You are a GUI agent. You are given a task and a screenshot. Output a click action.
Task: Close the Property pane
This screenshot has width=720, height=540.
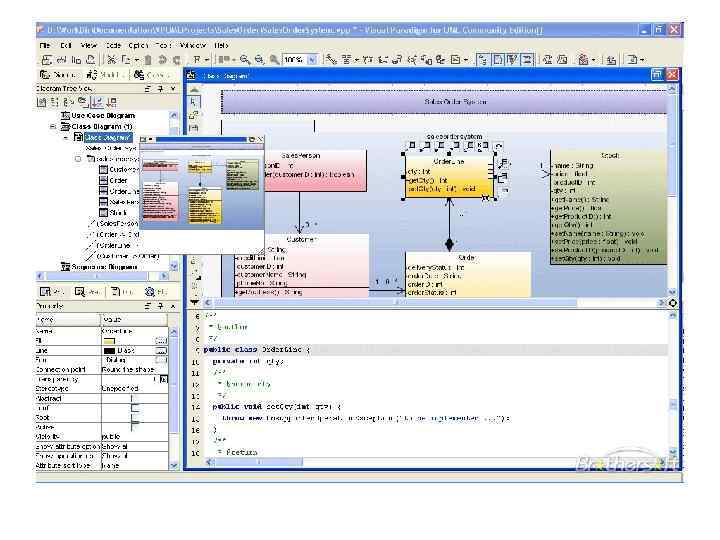(173, 306)
